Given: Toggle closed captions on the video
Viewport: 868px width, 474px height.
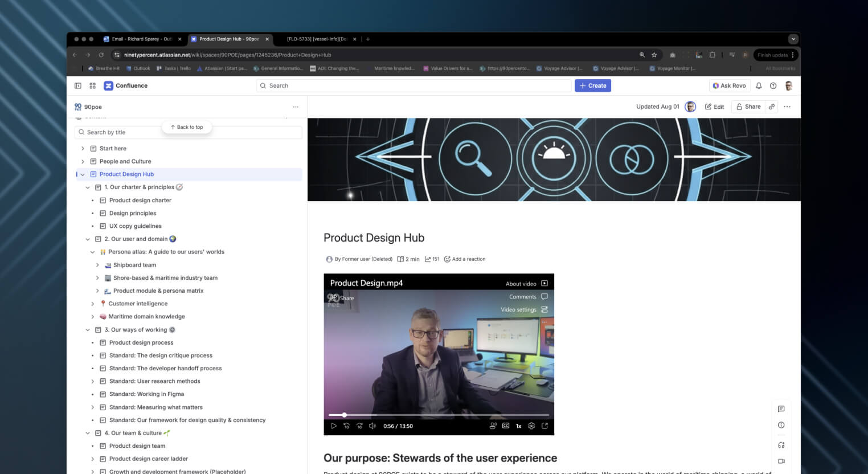Looking at the screenshot, I should [506, 426].
